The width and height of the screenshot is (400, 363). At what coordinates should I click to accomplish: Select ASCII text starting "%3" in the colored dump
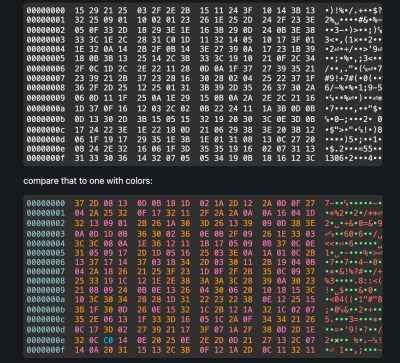[x=353, y=281]
